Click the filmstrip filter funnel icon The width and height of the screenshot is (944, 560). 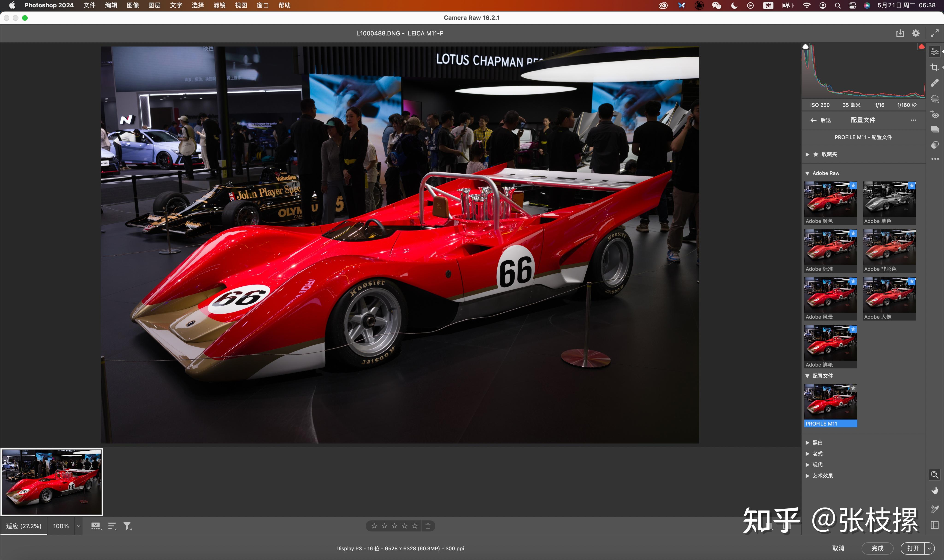(127, 526)
